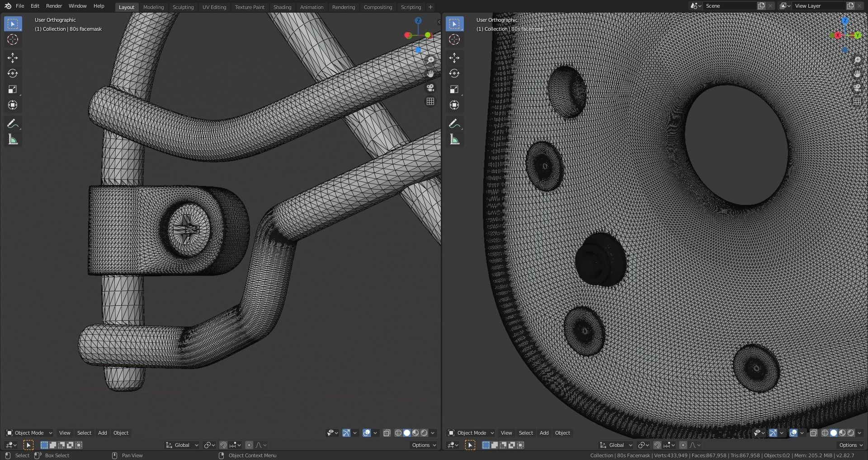
Task: Pick the Scale tool in right viewport
Action: tap(454, 89)
